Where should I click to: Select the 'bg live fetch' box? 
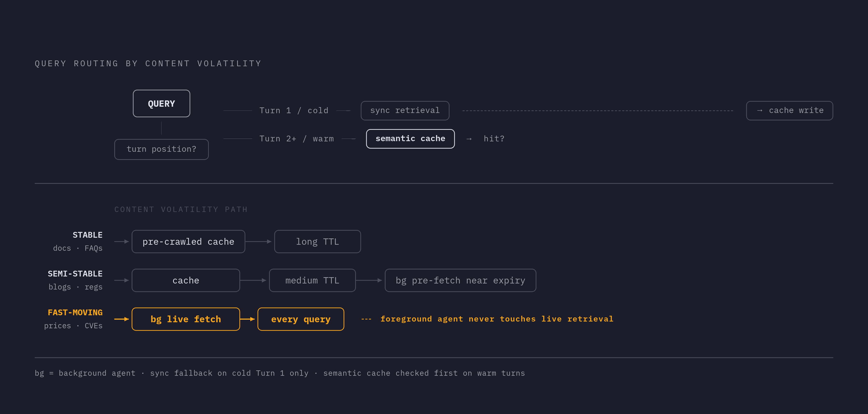186,319
